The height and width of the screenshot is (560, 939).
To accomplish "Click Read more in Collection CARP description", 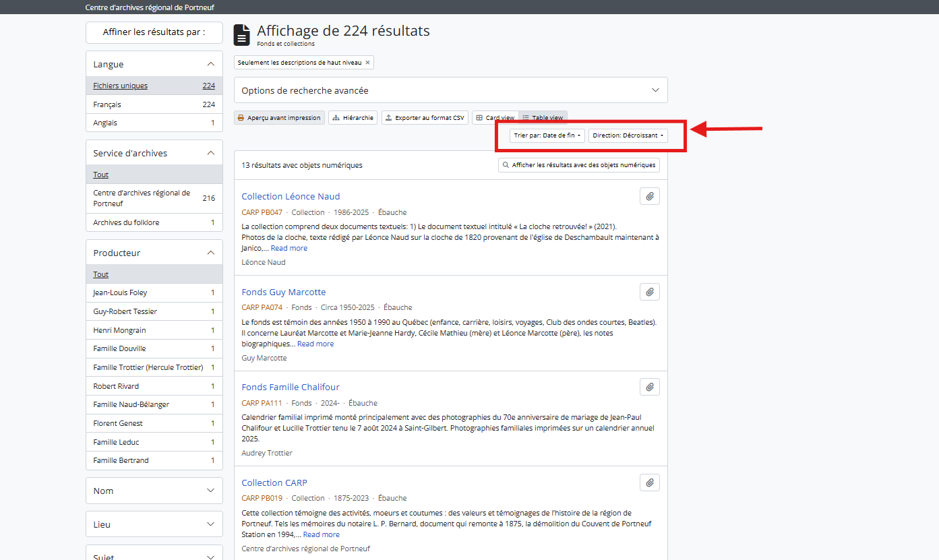I will coord(321,534).
